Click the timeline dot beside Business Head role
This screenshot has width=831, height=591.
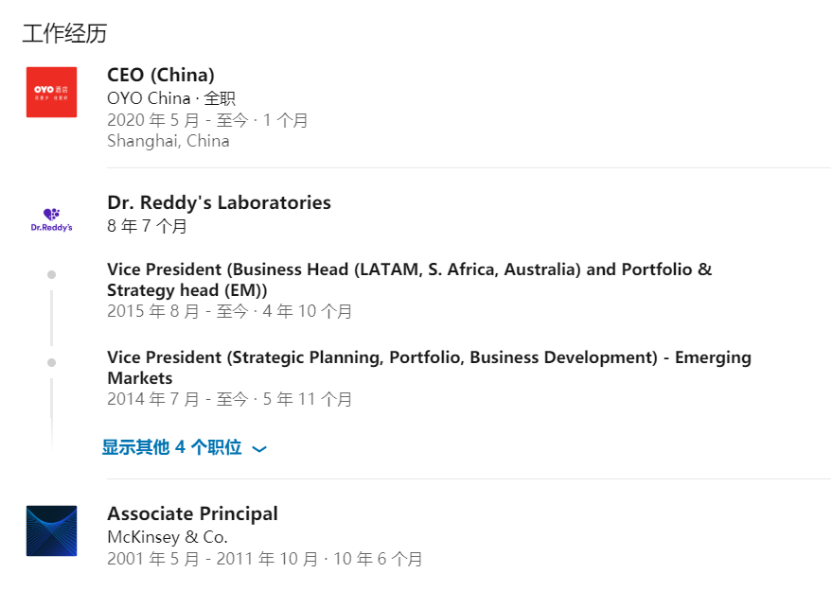click(51, 274)
